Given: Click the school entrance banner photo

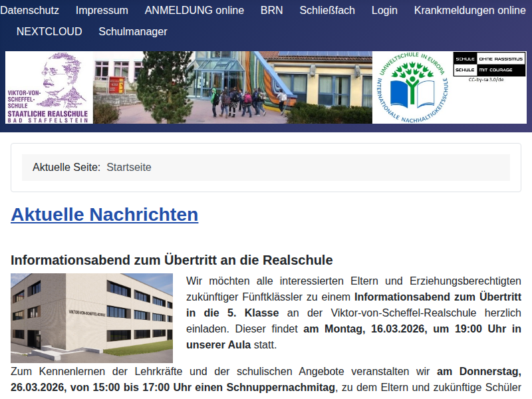Looking at the screenshot, I should tap(233, 88).
